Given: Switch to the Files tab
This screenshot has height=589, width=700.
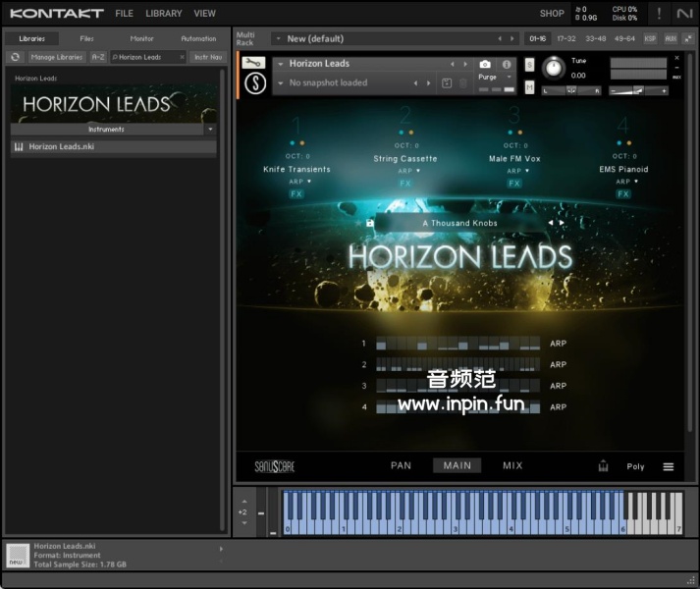Looking at the screenshot, I should [86, 39].
